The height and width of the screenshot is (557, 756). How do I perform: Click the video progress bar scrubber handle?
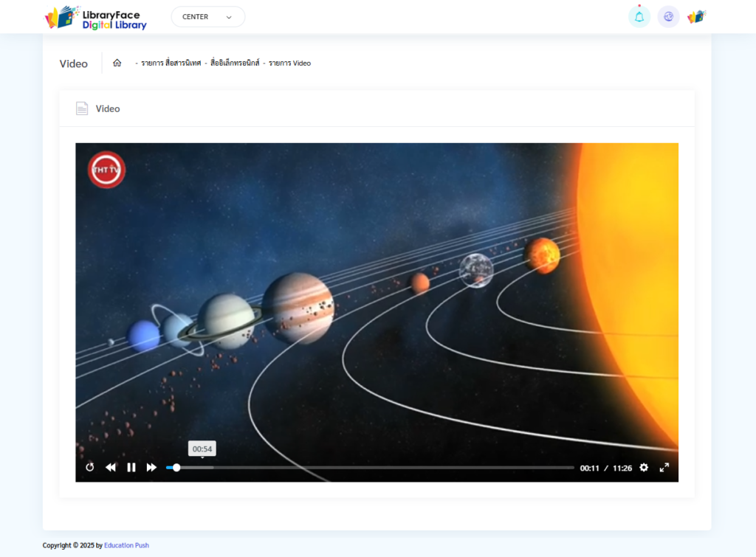tap(176, 467)
